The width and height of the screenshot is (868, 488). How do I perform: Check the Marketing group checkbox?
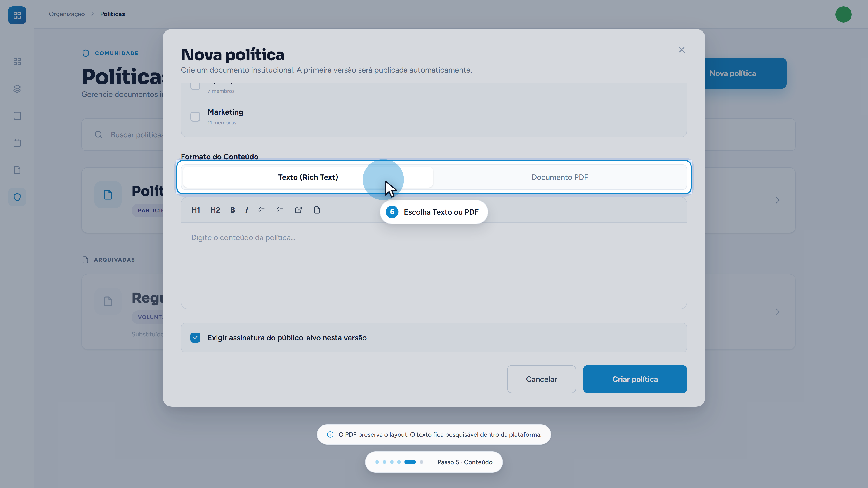195,117
